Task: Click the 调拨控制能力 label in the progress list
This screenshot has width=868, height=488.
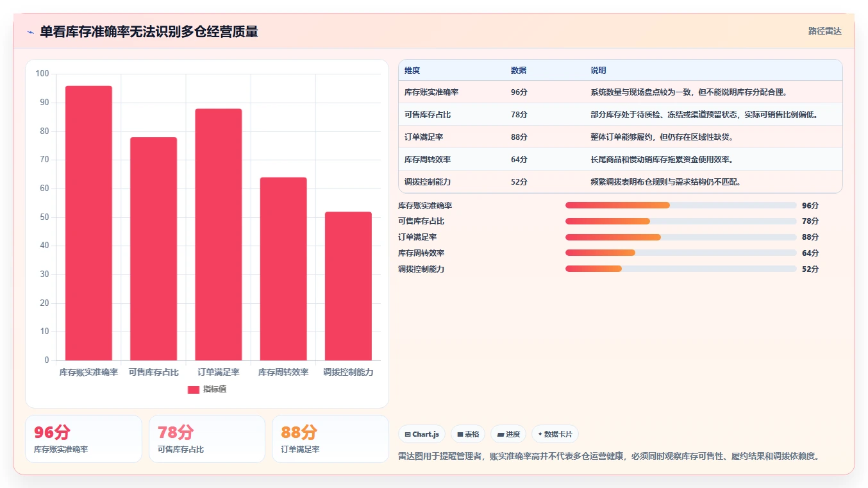Action: click(421, 269)
